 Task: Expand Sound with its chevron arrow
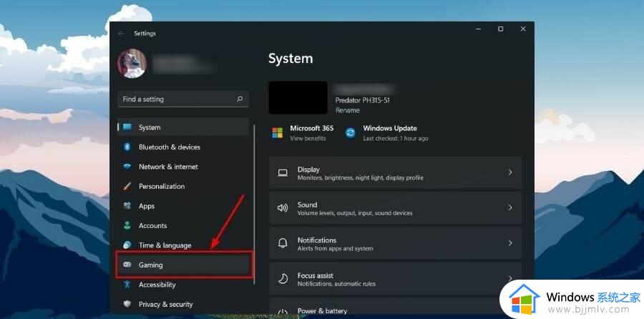tap(510, 207)
